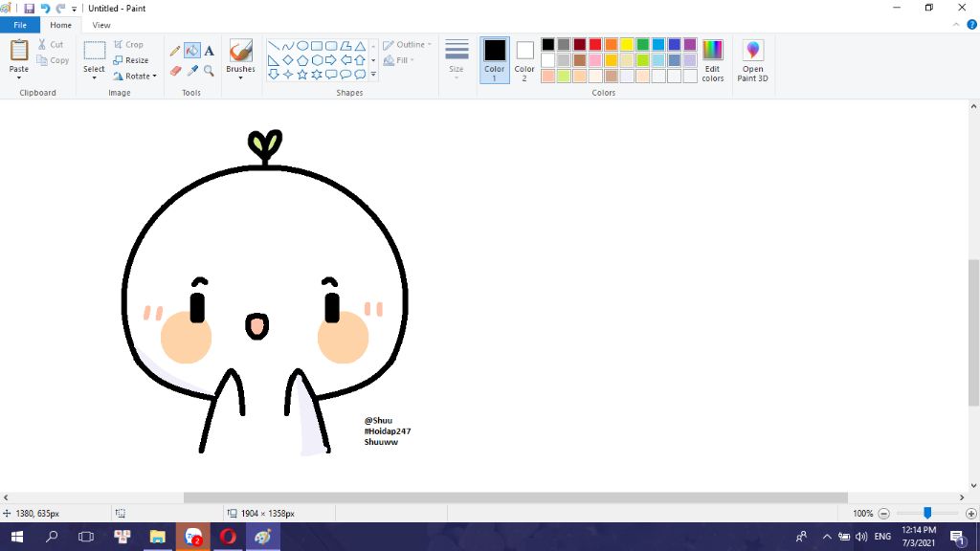Viewport: 980px width, 551px height.
Task: Pick the Eraser tool
Action: [x=175, y=71]
